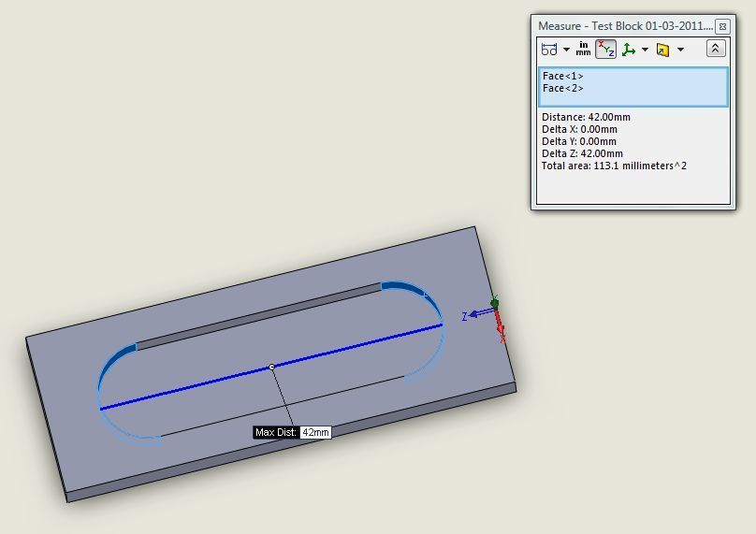Click the midpoint marker on blue distance line

click(271, 367)
